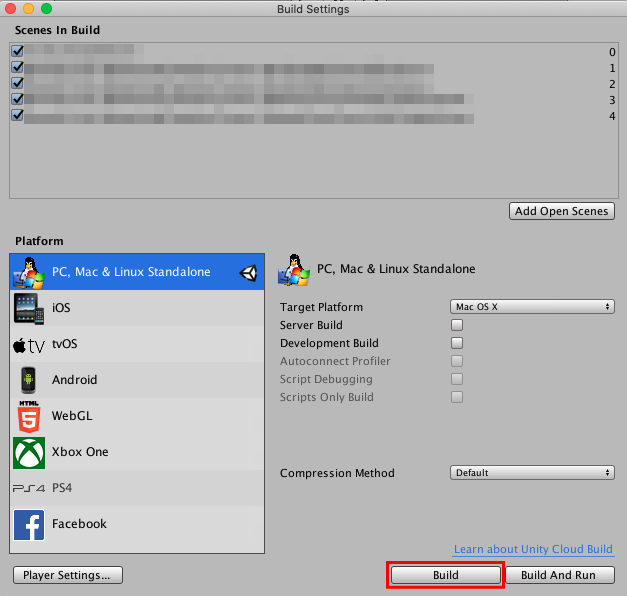Click the Facebook logo icon
627x596 pixels.
click(29, 525)
